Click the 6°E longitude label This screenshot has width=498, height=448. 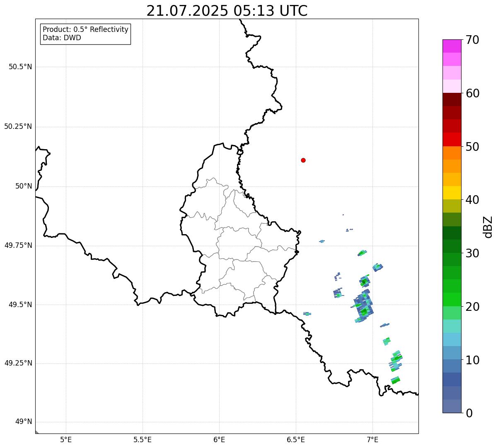tap(219, 440)
